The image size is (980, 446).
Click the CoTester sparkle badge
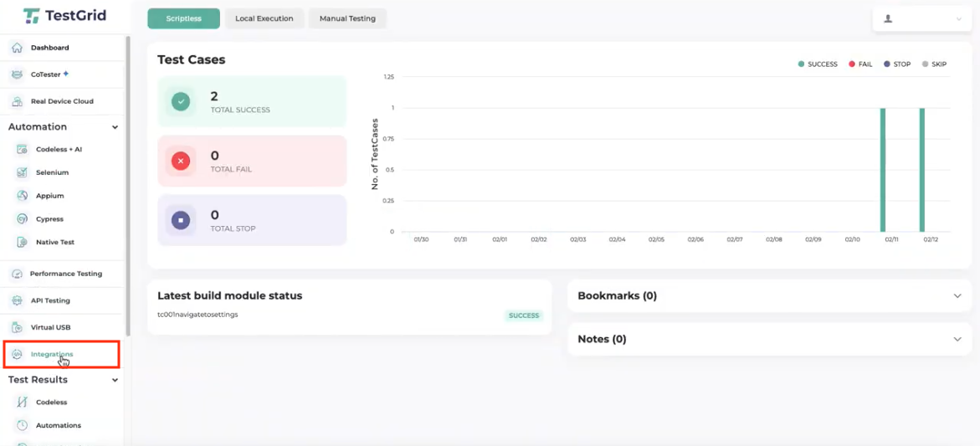tap(65, 74)
